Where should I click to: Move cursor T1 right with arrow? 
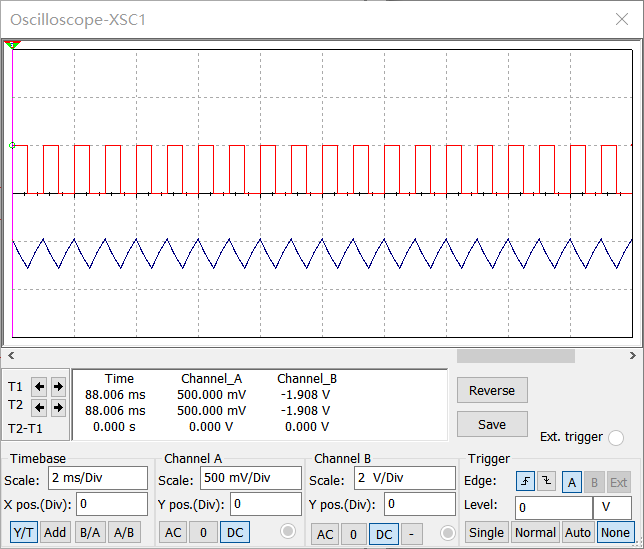pos(58,387)
